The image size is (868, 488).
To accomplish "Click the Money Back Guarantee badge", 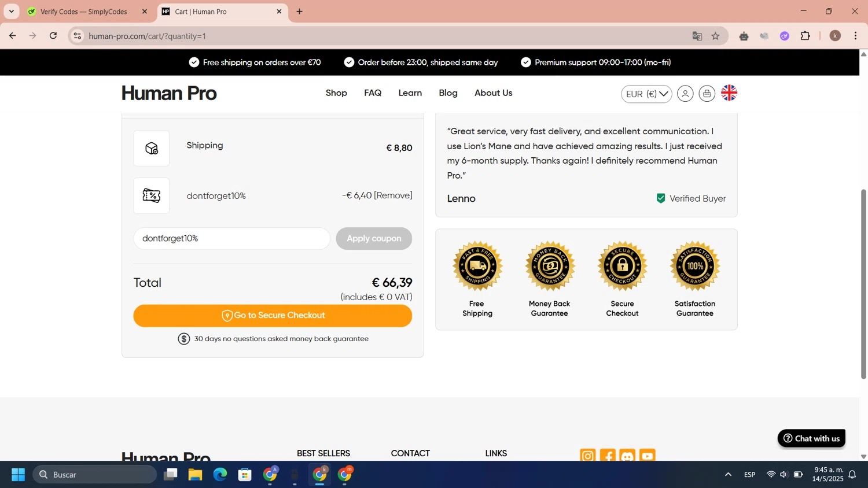I will tap(550, 266).
